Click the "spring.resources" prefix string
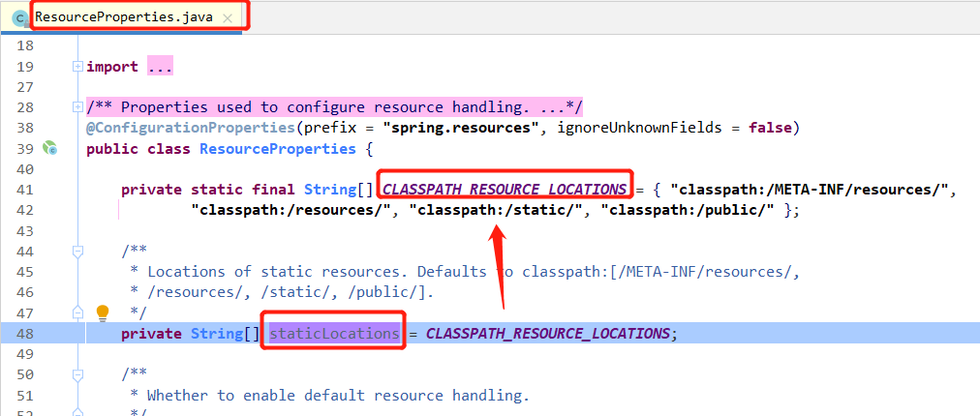 point(461,129)
